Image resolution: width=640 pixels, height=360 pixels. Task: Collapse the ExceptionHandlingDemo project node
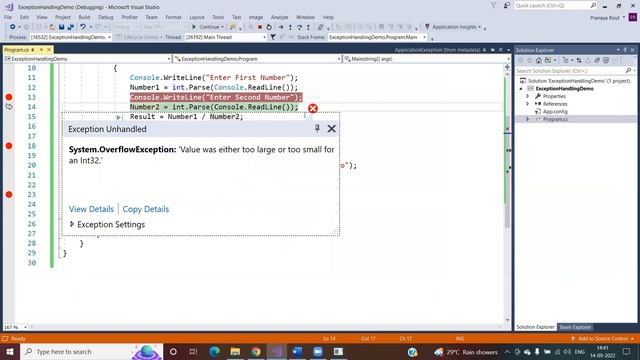521,89
